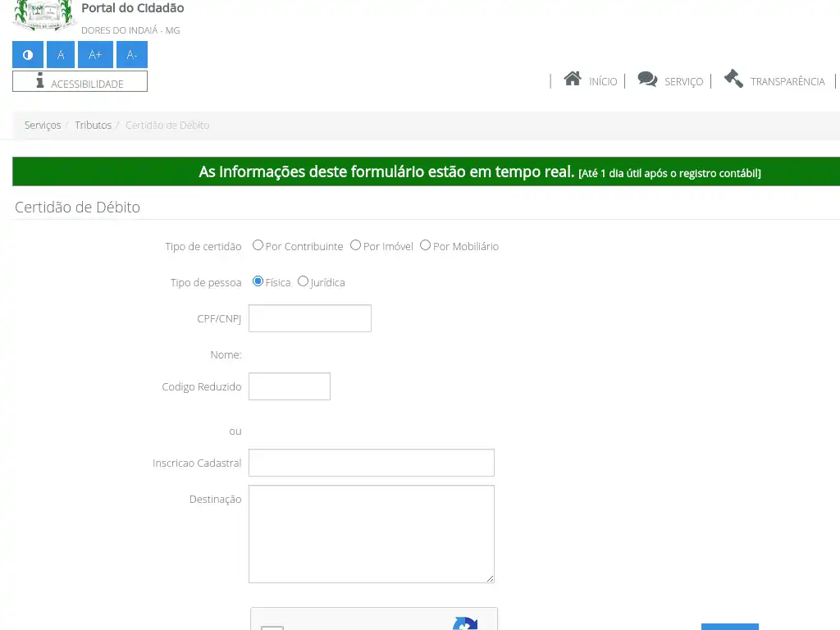Increase font size with the A+ button

pos(95,55)
